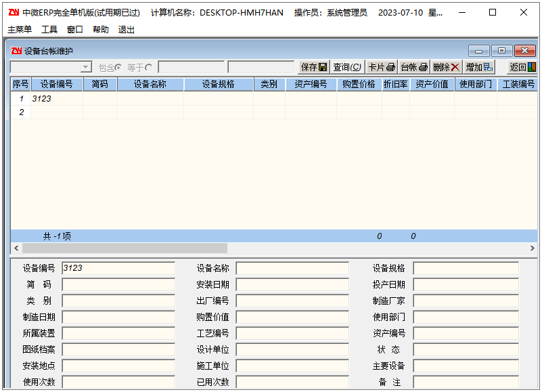Click the 投产日期 input field
Image resolution: width=542 pixels, height=392 pixels.
pyautogui.click(x=466, y=284)
